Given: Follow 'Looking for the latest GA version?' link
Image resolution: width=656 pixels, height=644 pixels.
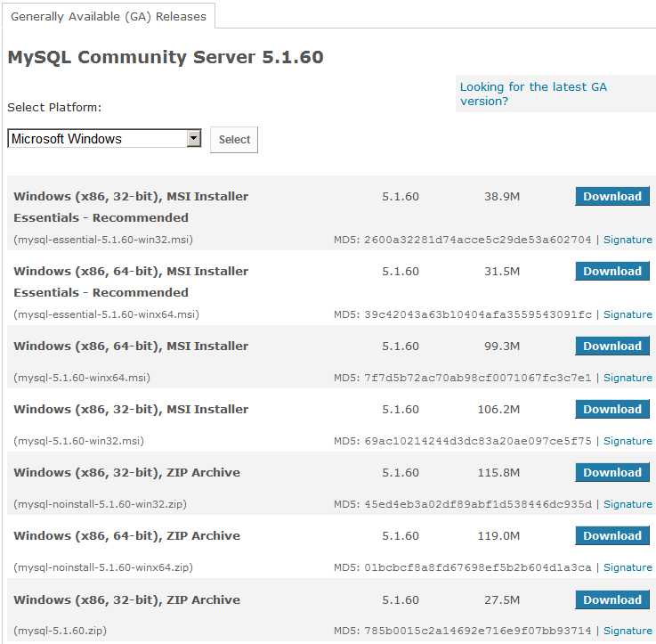Looking at the screenshot, I should [x=533, y=94].
